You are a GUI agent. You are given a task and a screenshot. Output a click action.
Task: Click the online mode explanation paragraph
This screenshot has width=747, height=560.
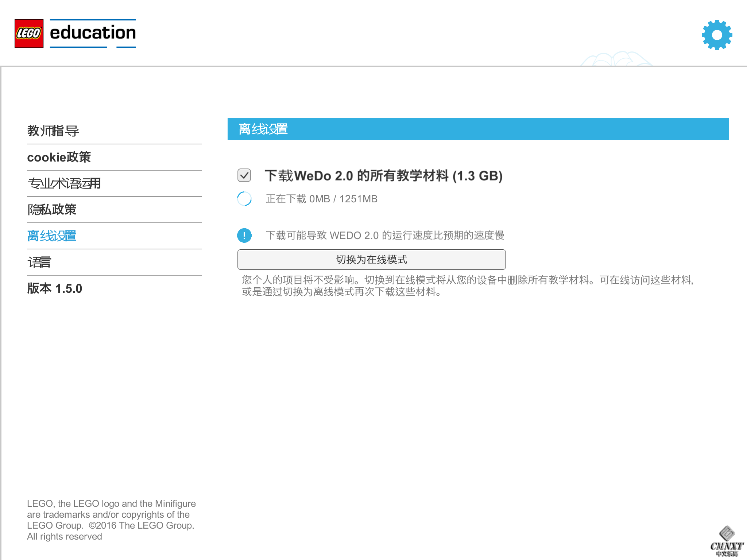tap(468, 286)
